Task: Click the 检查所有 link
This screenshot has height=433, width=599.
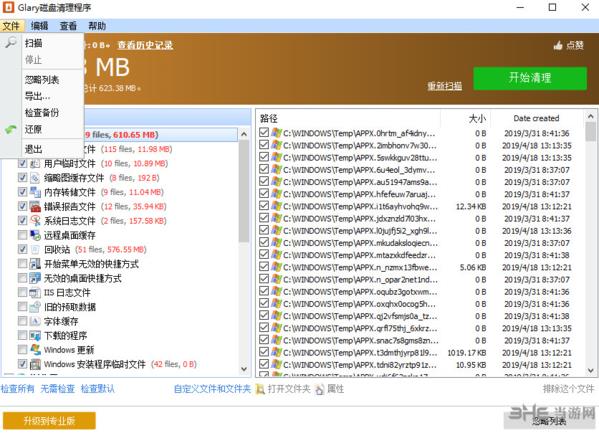Action: click(x=18, y=389)
